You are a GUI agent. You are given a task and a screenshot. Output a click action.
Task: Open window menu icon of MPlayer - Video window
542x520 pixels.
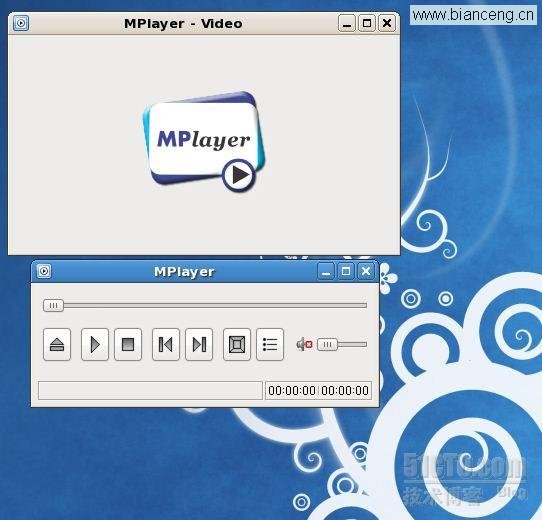click(x=21, y=23)
